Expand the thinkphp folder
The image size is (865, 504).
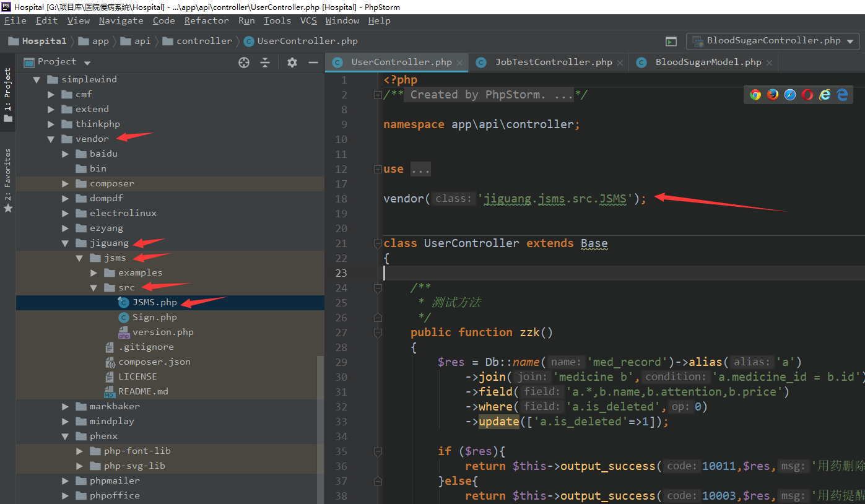coord(51,124)
